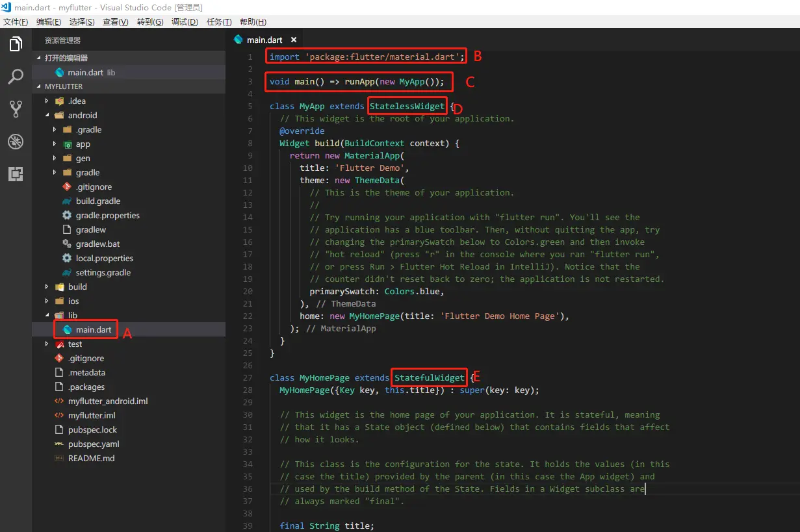Open 转到(G) menu
Viewport: 800px width, 532px height.
pos(150,21)
